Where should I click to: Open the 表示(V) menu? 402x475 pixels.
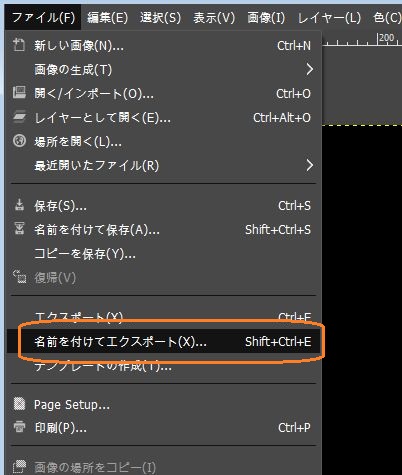coord(214,18)
